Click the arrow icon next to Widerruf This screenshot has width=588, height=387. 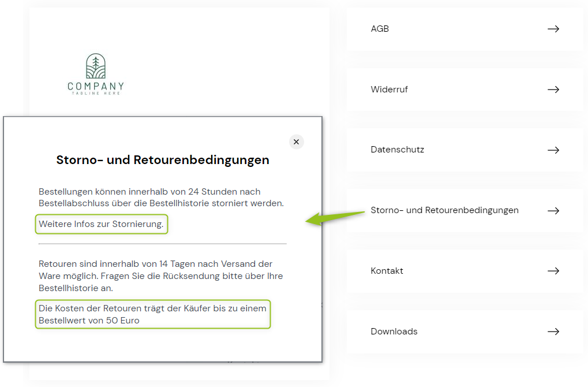pyautogui.click(x=553, y=90)
